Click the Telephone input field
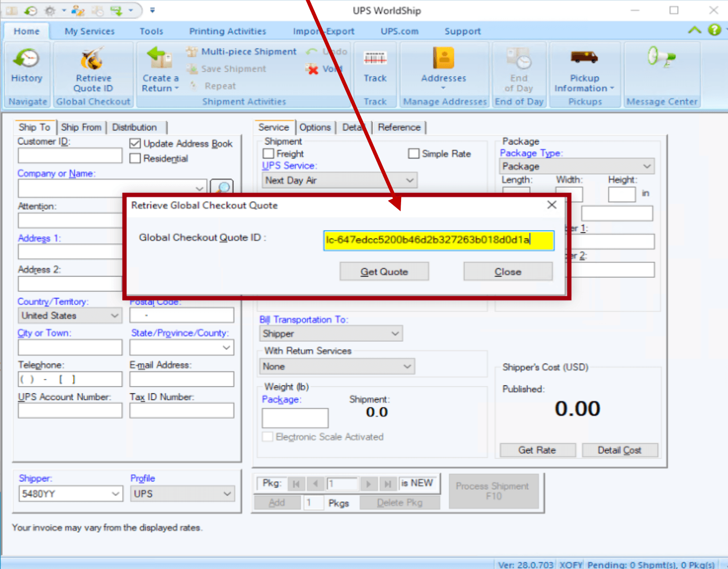The height and width of the screenshot is (569, 728). [70, 379]
